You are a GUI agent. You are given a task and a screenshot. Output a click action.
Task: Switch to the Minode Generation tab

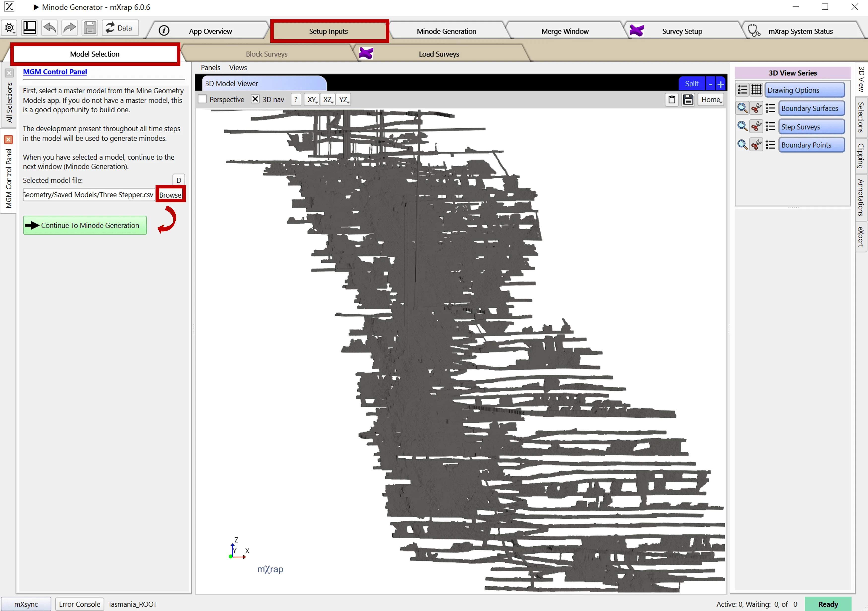446,31
